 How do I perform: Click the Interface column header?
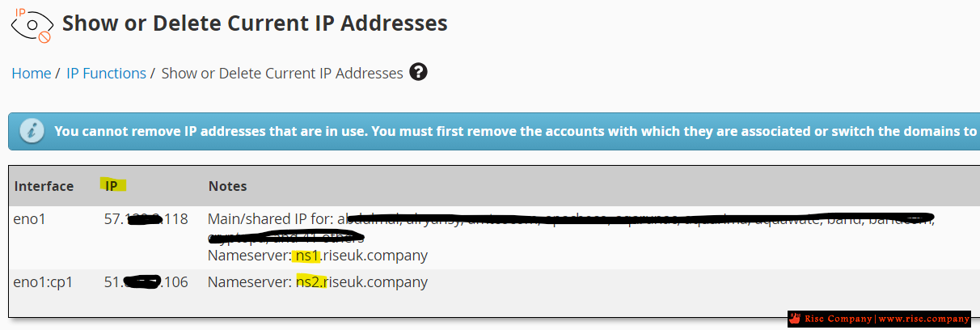tap(44, 186)
